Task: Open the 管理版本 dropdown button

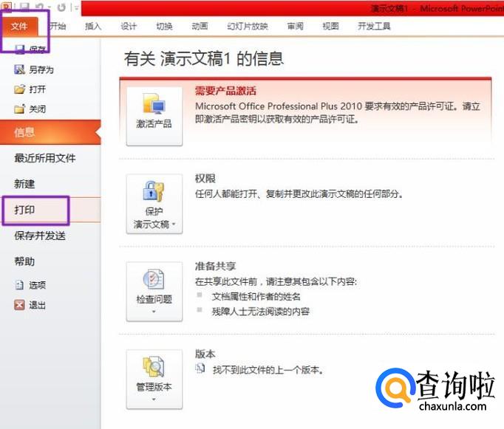Action: pyautogui.click(x=154, y=380)
